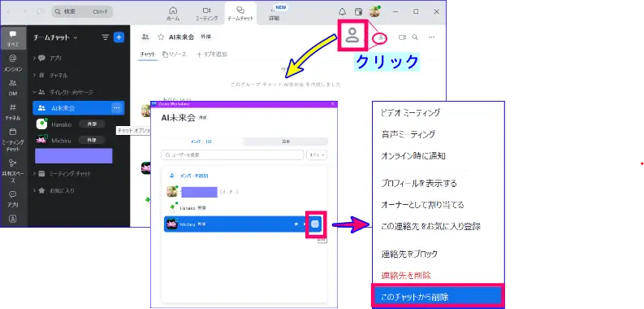644x309 pixels.
Task: Click the ユーザーを検索 field
Action: click(232, 155)
